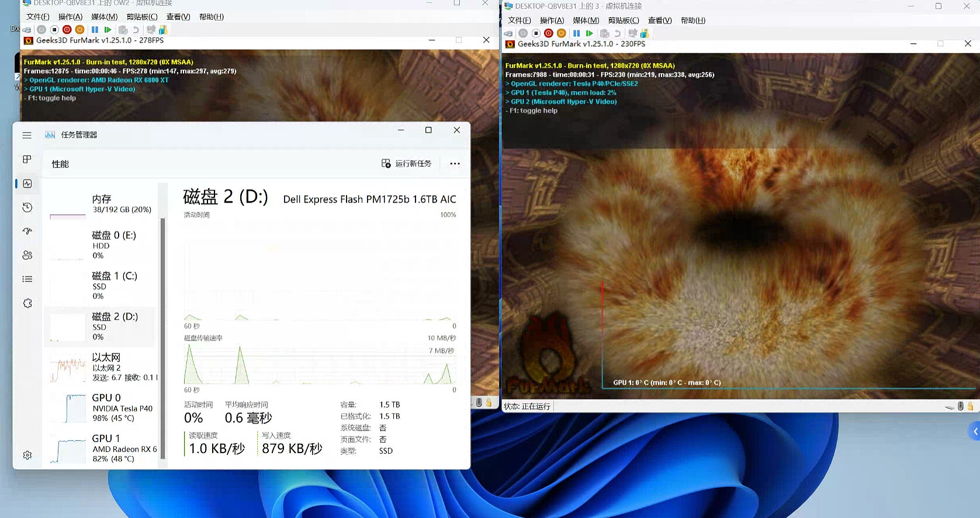
Task: Open View menu in VM 3 window
Action: pos(660,20)
